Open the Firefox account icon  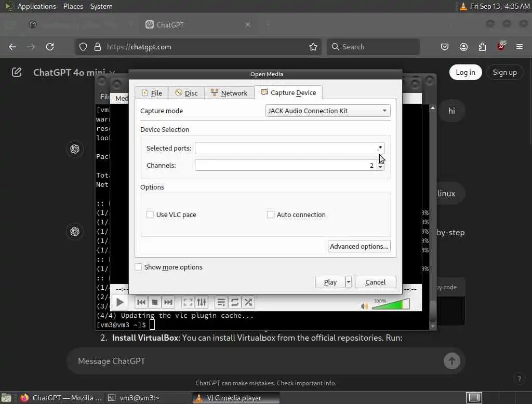point(463,47)
